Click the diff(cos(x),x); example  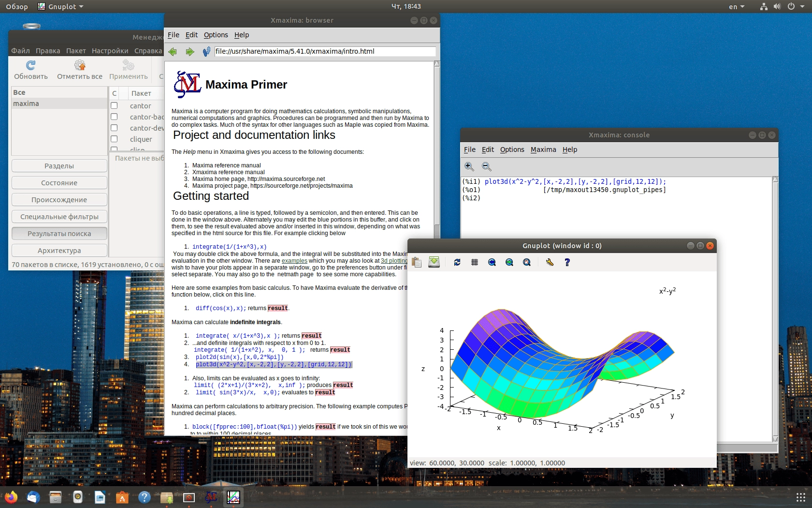coord(220,308)
